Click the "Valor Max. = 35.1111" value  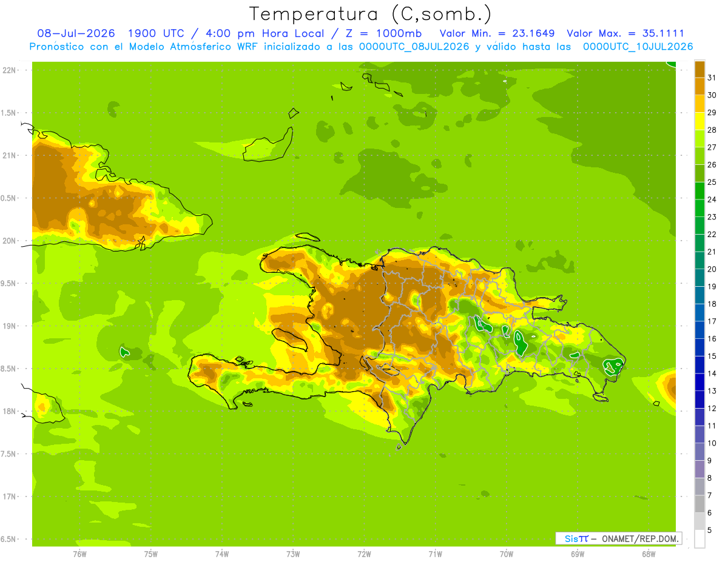coord(625,33)
